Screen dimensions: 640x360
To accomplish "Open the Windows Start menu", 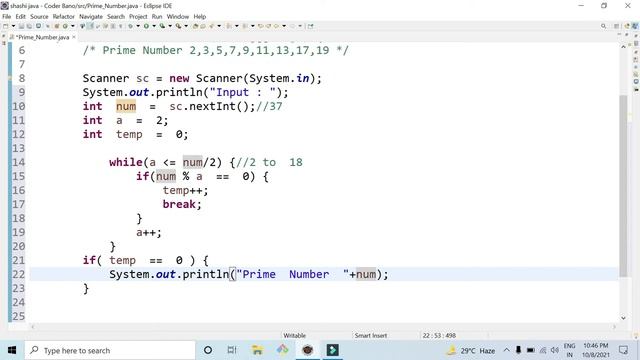I will 12,350.
